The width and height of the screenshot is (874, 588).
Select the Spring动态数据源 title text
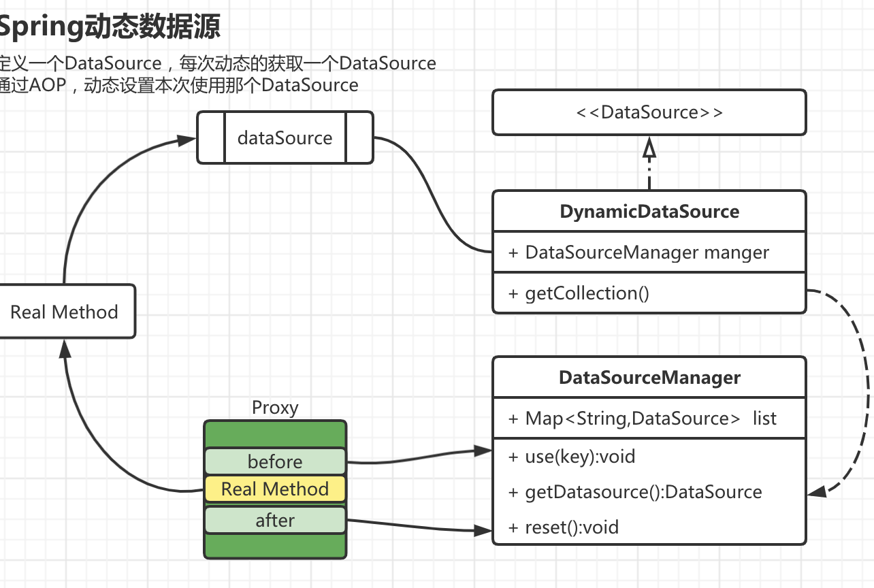(109, 28)
